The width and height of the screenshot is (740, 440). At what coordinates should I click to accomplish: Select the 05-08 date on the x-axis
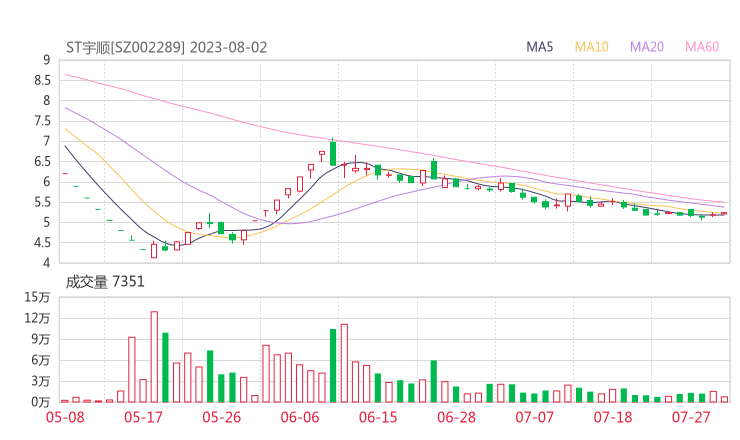[x=67, y=417]
